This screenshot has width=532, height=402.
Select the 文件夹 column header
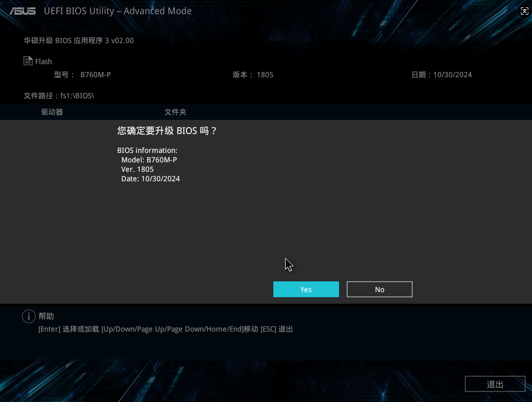point(175,112)
